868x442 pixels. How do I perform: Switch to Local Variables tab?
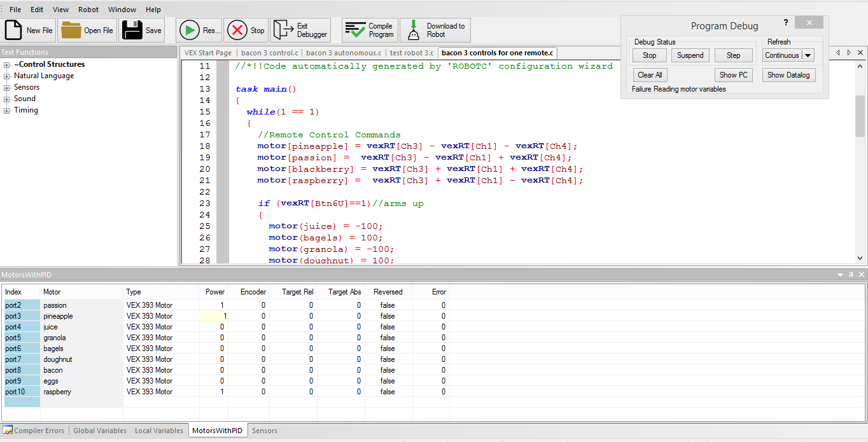click(x=159, y=431)
